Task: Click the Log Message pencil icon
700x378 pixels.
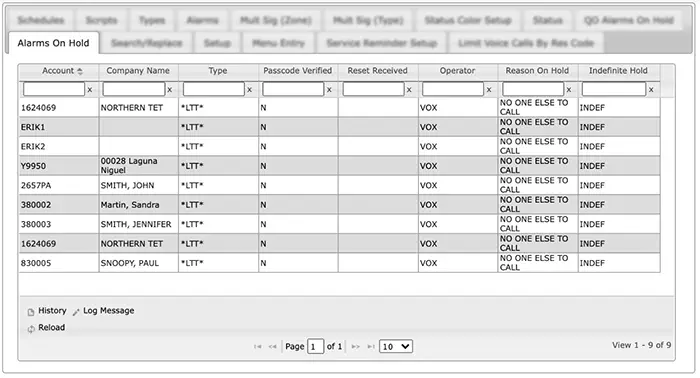Action: (76, 312)
